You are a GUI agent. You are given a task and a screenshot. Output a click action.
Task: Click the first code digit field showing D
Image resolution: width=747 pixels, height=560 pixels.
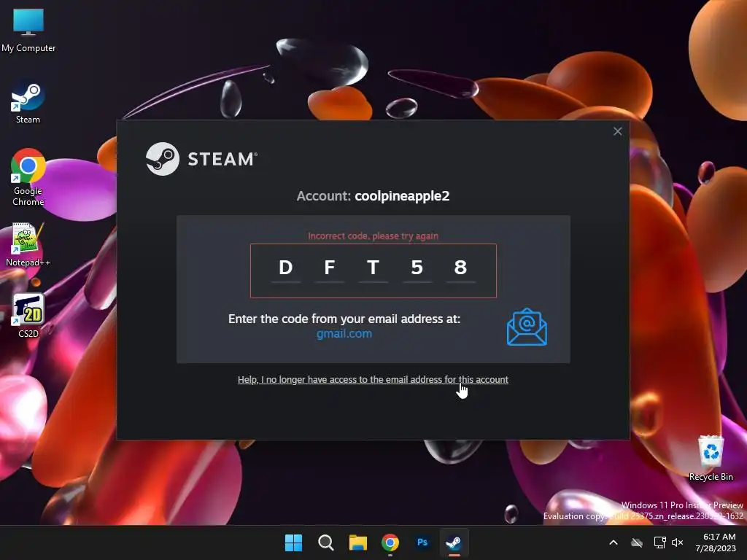click(286, 268)
